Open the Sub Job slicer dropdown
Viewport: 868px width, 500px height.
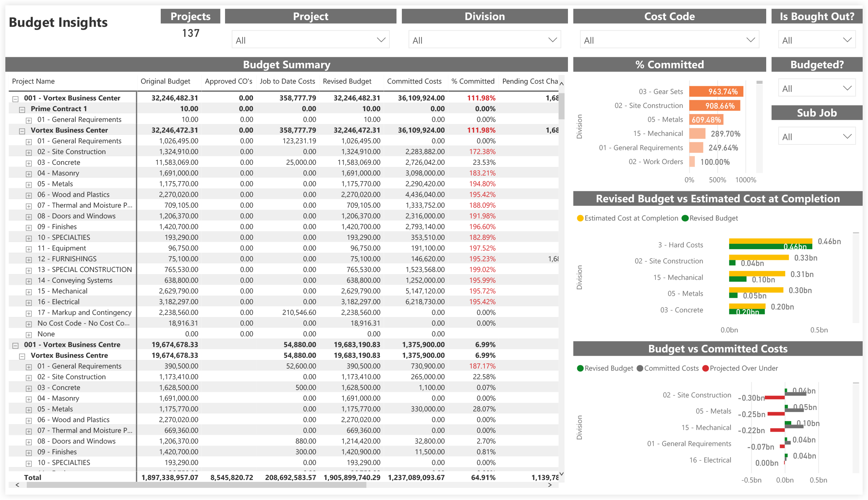[x=847, y=136]
